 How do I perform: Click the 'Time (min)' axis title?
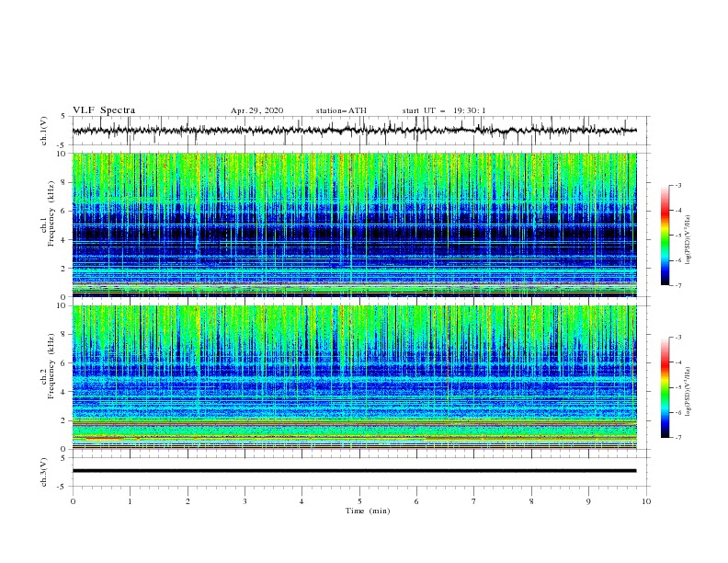tap(368, 511)
